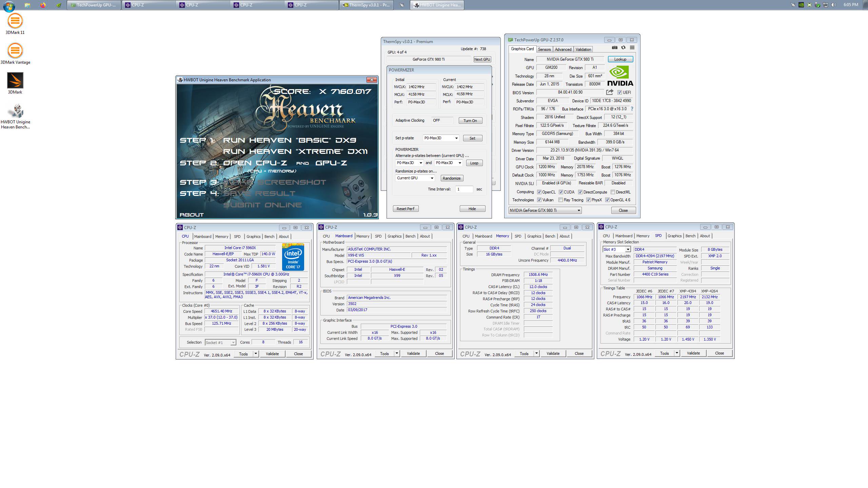Image resolution: width=868 pixels, height=488 pixels.
Task: Open the Set p-state dropdown
Action: pos(441,138)
